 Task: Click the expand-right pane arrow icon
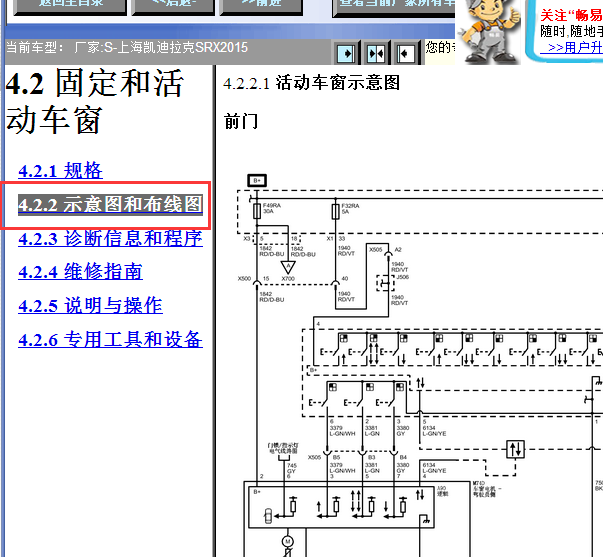pos(346,53)
